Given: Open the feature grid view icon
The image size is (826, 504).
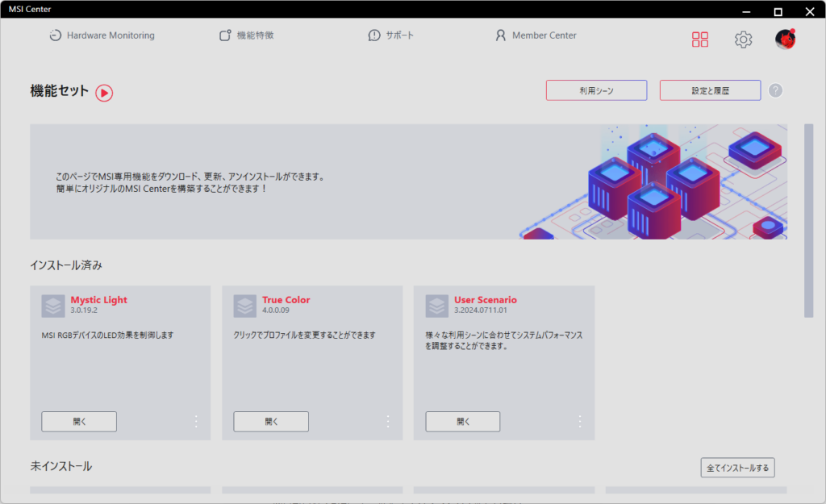Looking at the screenshot, I should (700, 40).
